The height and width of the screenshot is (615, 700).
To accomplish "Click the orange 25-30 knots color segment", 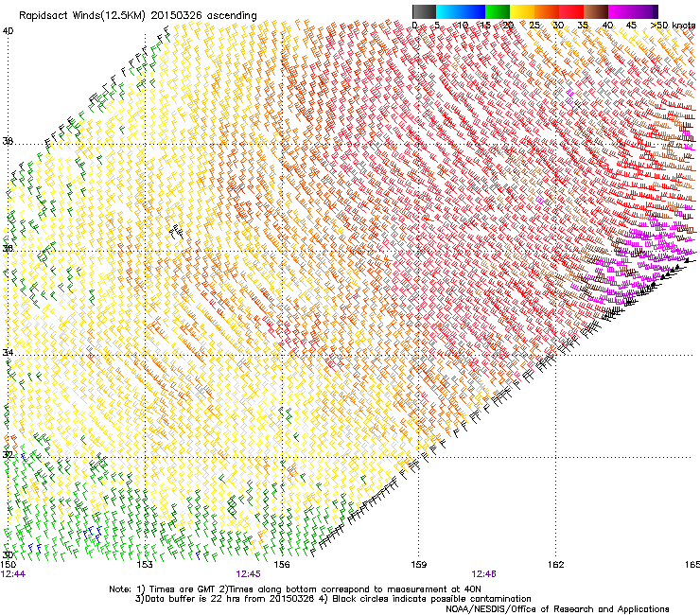I will tap(547, 11).
